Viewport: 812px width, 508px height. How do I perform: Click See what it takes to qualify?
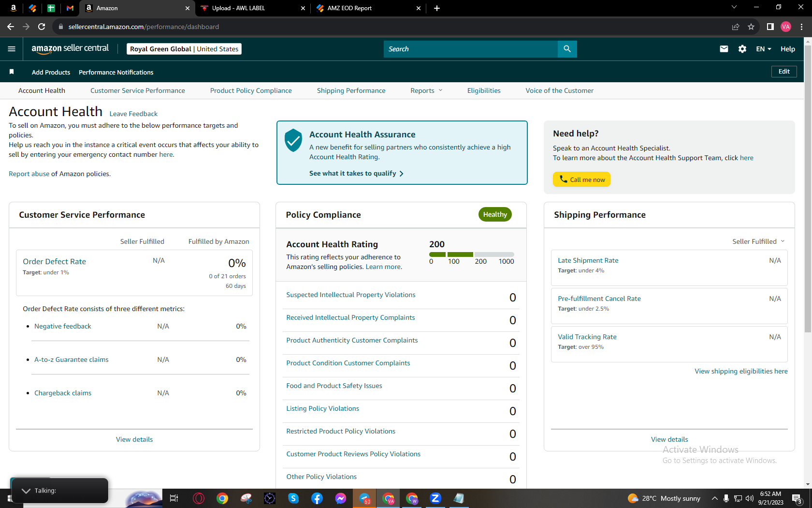(357, 173)
